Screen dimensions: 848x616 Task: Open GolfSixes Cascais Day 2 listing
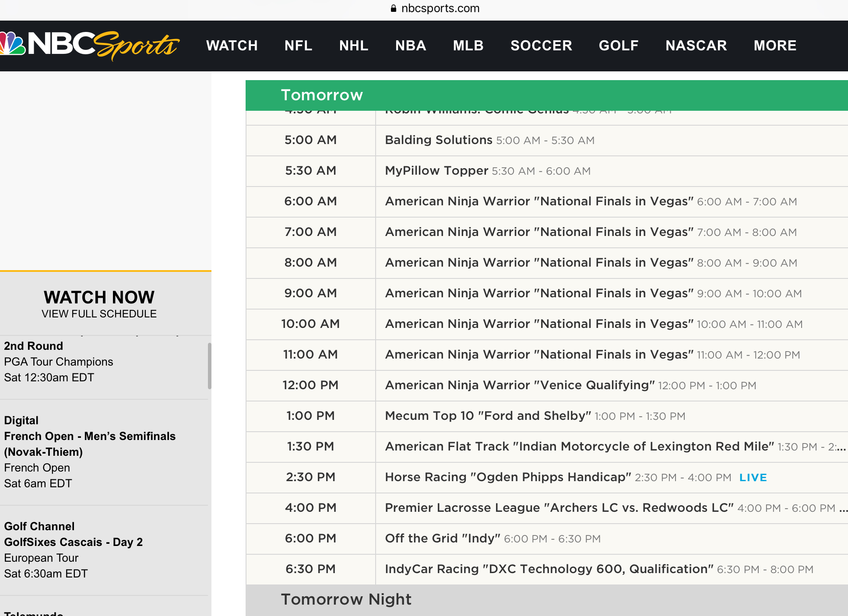tap(104, 550)
